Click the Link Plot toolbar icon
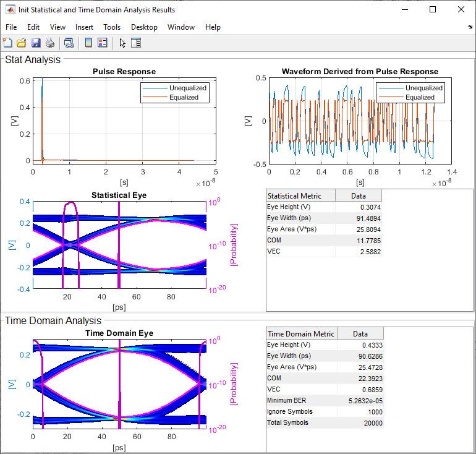Viewport: 476px width, 454px height. (x=69, y=43)
